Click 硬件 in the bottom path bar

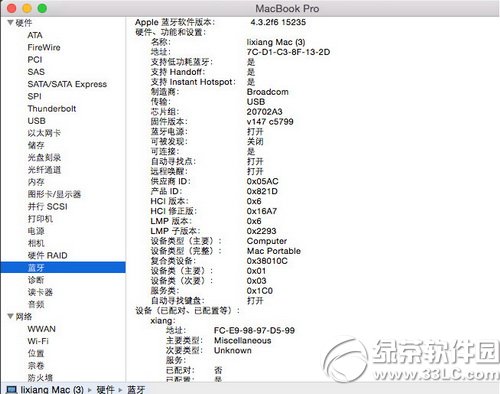click(105, 390)
